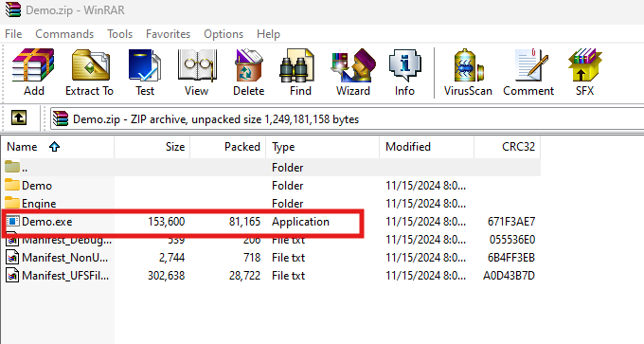This screenshot has width=644, height=344.
Task: Open the Comment tool
Action: pos(528,72)
